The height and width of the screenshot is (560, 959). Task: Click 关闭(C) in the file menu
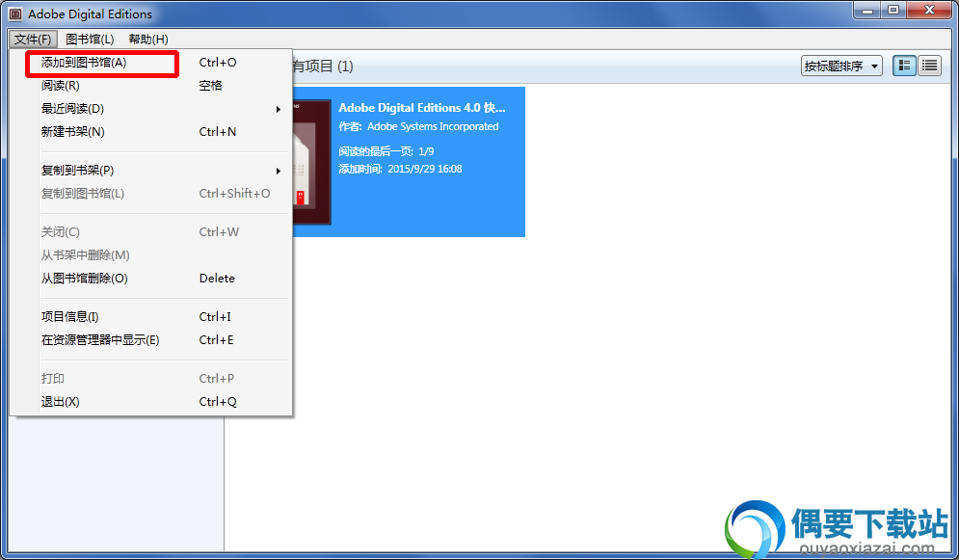pyautogui.click(x=150, y=232)
